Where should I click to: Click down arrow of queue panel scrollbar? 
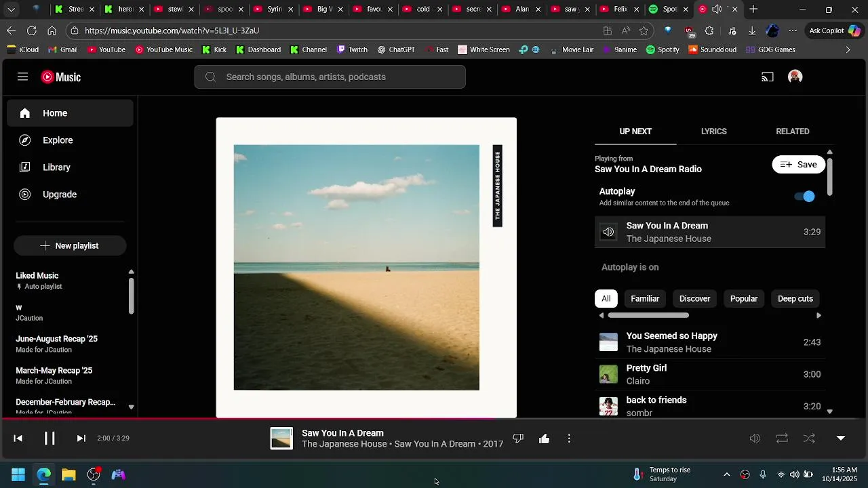tap(829, 411)
